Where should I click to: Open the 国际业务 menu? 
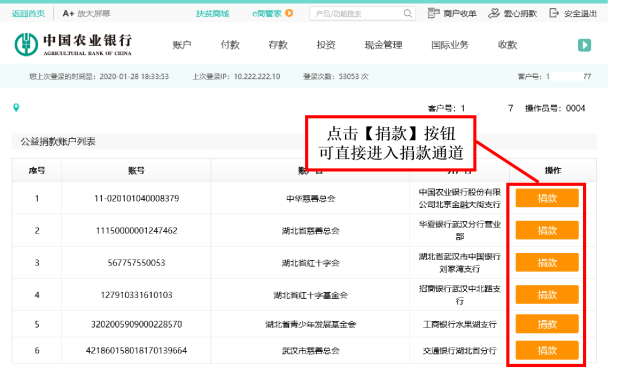click(x=450, y=45)
